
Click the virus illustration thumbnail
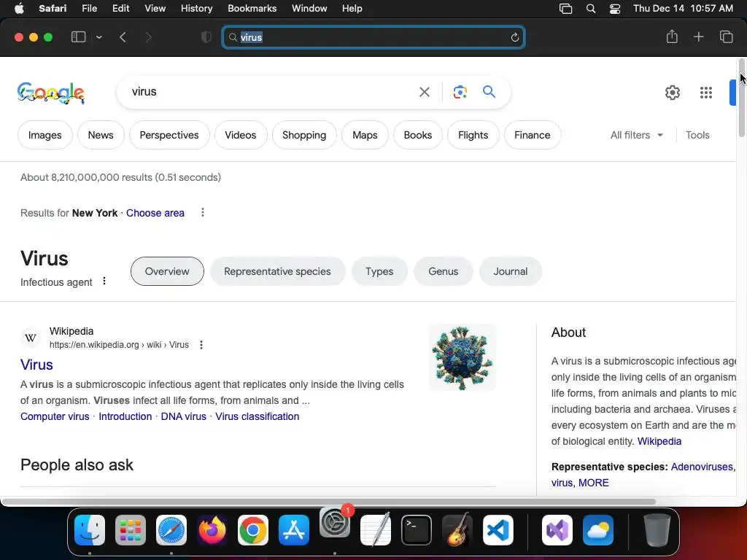coord(462,357)
